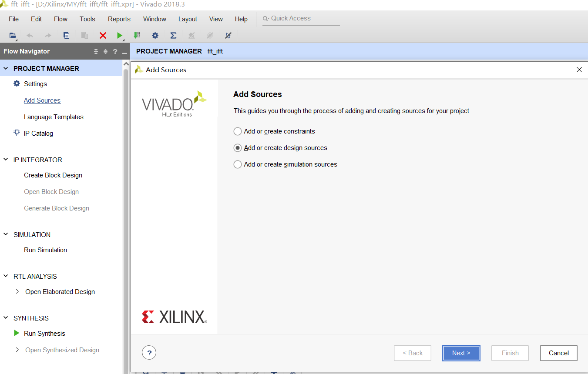Viewport: 588px width, 374px height.
Task: Collapse the SIMULATION section
Action: (6, 234)
